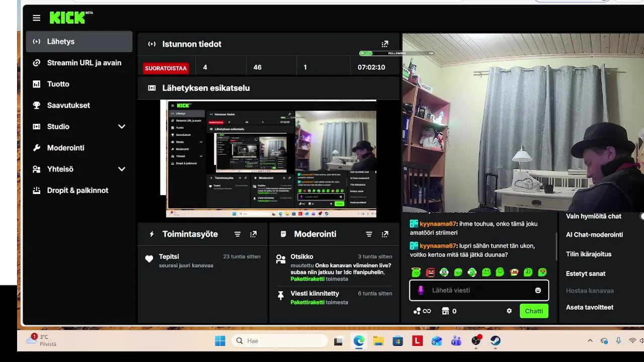Click the Lähetä viesti message field
This screenshot has width=644, height=362.
pyautogui.click(x=479, y=290)
